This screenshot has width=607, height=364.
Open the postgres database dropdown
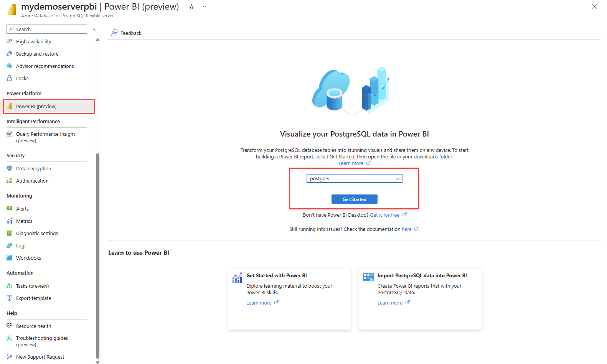(355, 178)
